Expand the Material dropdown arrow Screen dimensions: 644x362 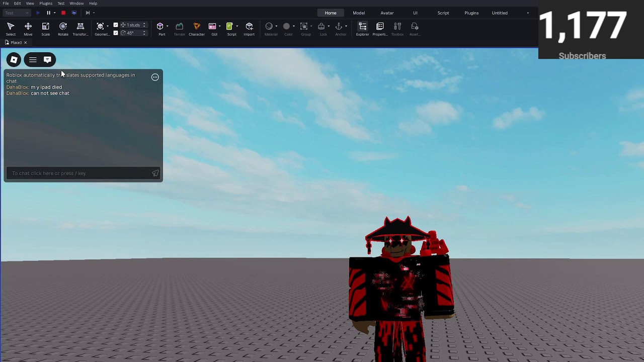pyautogui.click(x=276, y=26)
